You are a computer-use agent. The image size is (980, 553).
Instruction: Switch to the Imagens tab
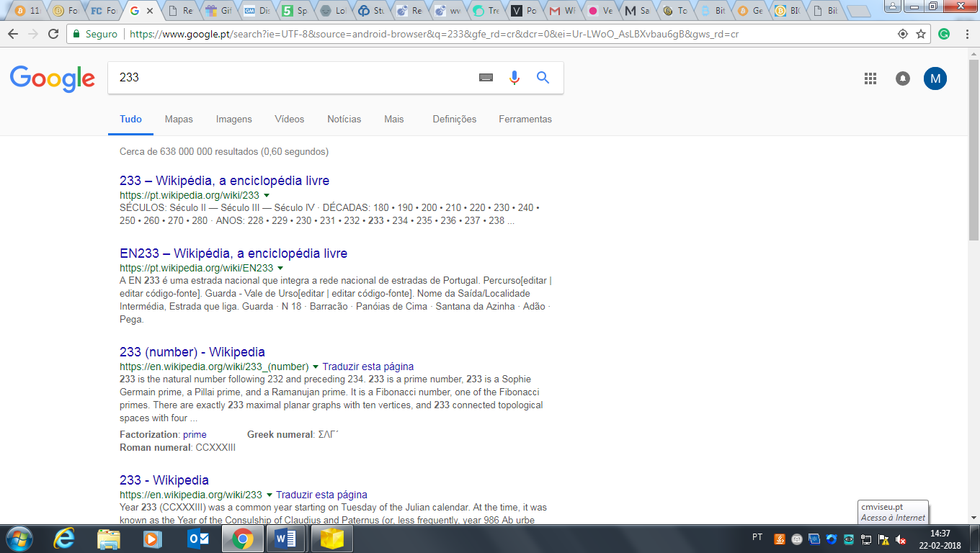click(x=233, y=120)
